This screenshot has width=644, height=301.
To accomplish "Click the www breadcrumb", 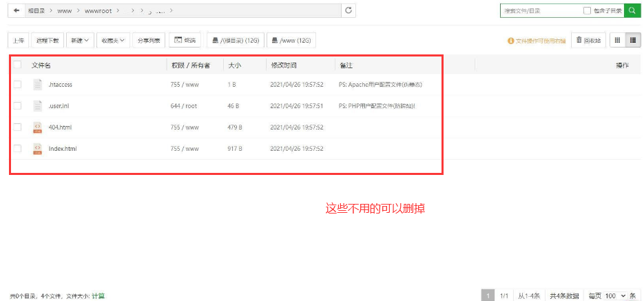I will coord(65,11).
